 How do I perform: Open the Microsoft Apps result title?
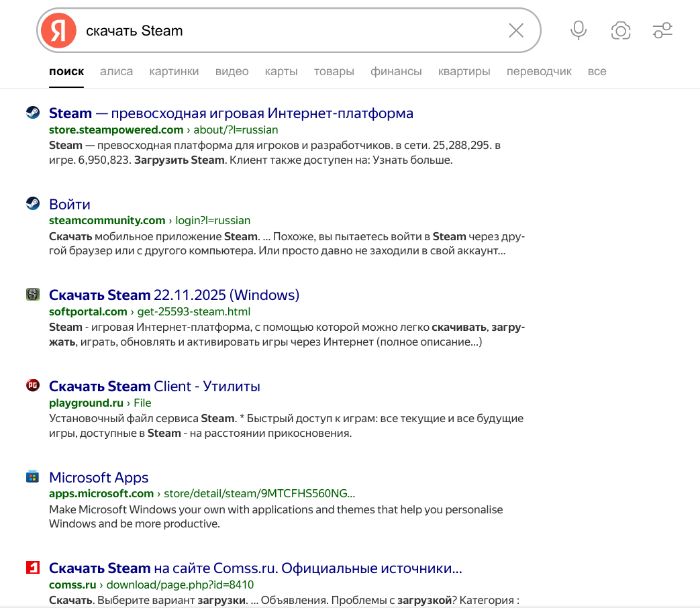99,478
